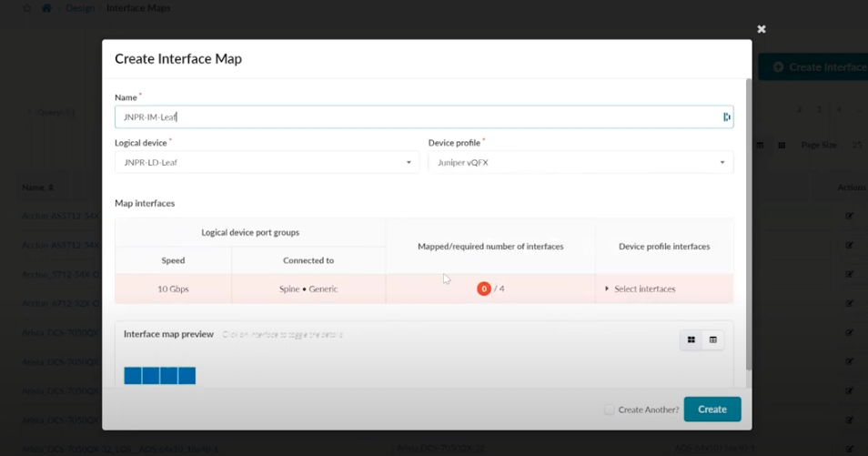Click the Interface Maps breadcrumb item
The image size is (868, 456).
point(138,8)
